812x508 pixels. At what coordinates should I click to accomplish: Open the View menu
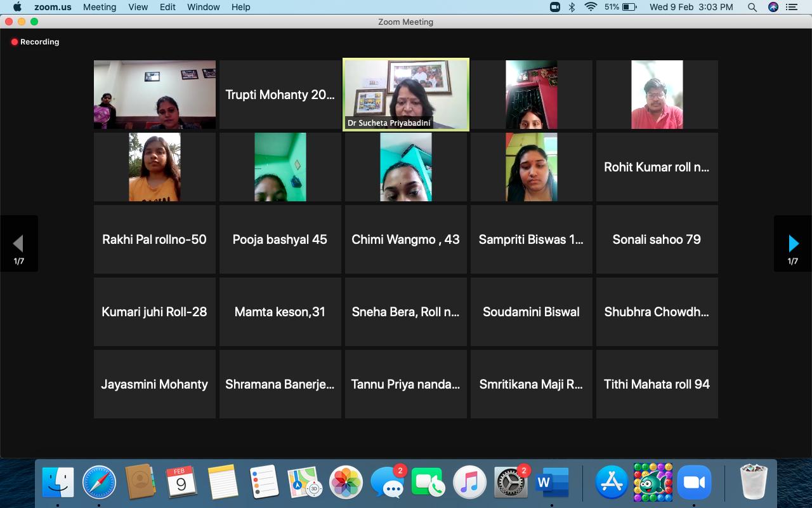[138, 7]
